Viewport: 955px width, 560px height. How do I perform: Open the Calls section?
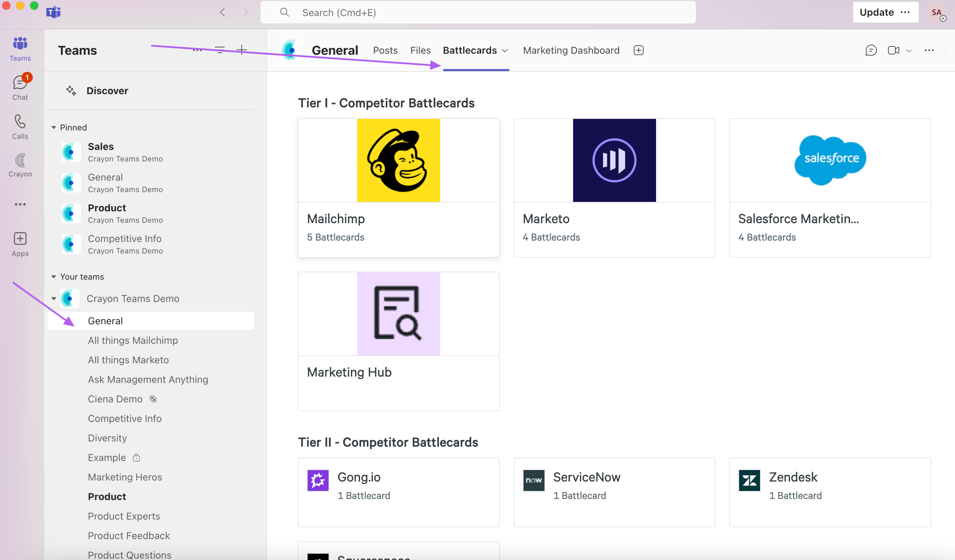pyautogui.click(x=20, y=127)
